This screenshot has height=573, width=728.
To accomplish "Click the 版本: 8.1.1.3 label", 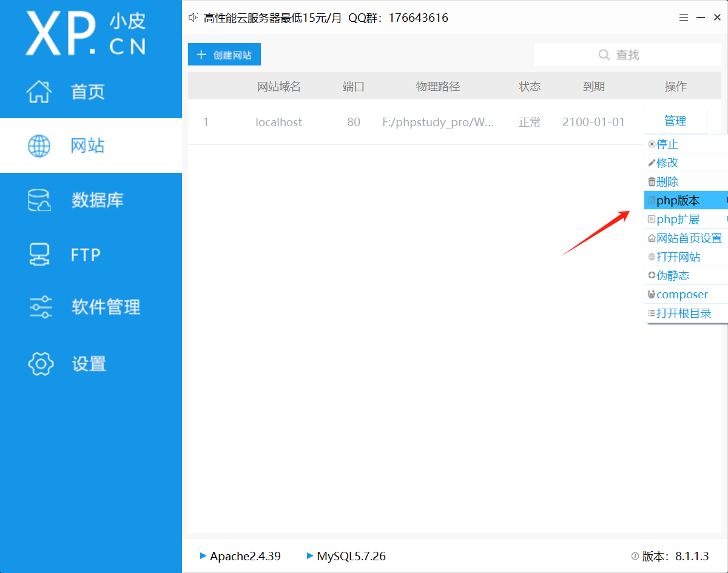I will tap(675, 556).
